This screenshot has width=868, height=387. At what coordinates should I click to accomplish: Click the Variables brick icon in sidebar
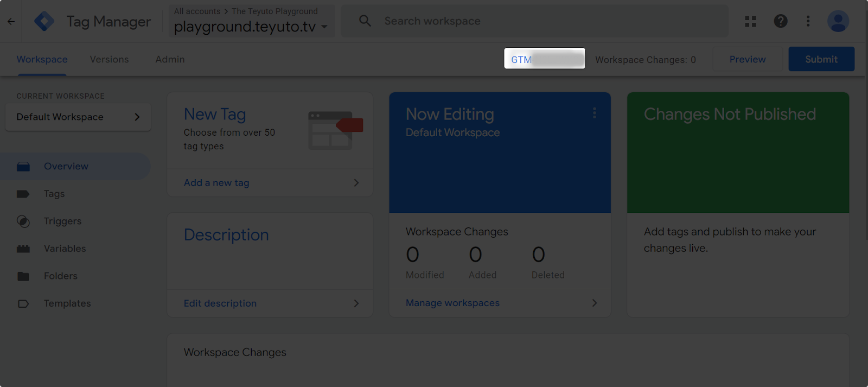pos(23,249)
